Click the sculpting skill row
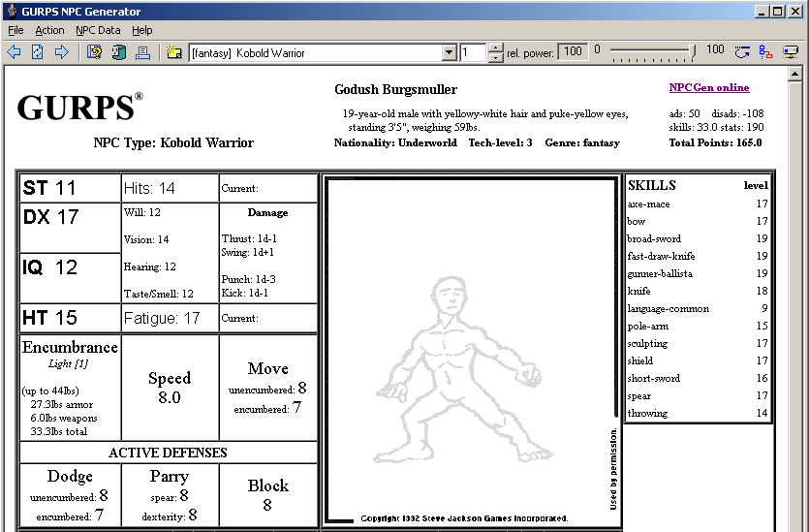The width and height of the screenshot is (809, 532). (698, 343)
